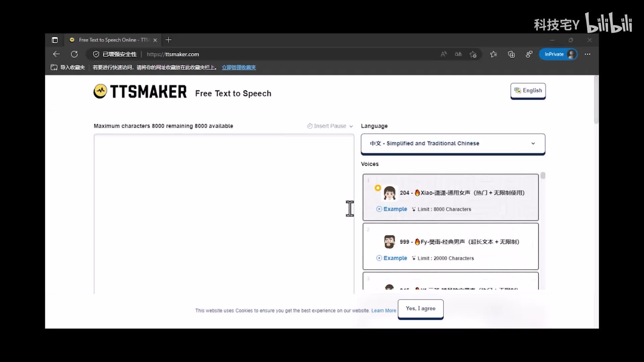Image resolution: width=644 pixels, height=362 pixels.
Task: Open browser settings three-dots menu
Action: pos(587,54)
